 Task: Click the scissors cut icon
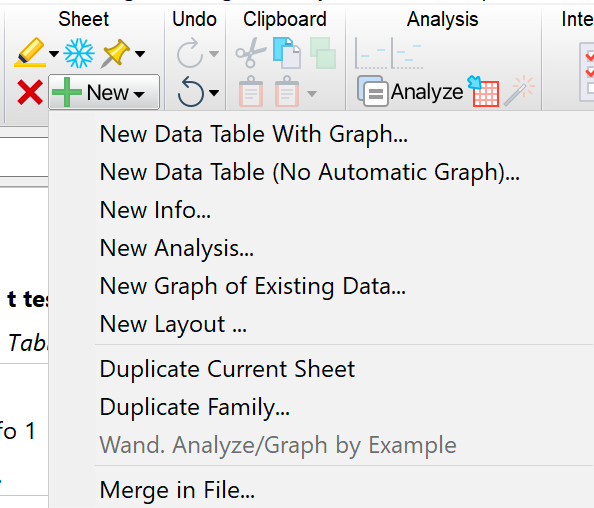tap(250, 53)
